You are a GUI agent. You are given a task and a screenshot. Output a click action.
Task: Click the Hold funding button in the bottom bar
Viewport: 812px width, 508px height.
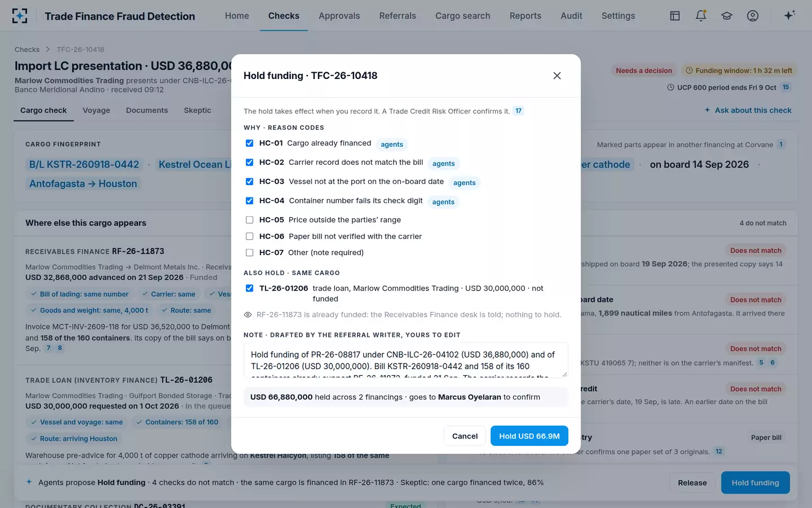pos(756,483)
